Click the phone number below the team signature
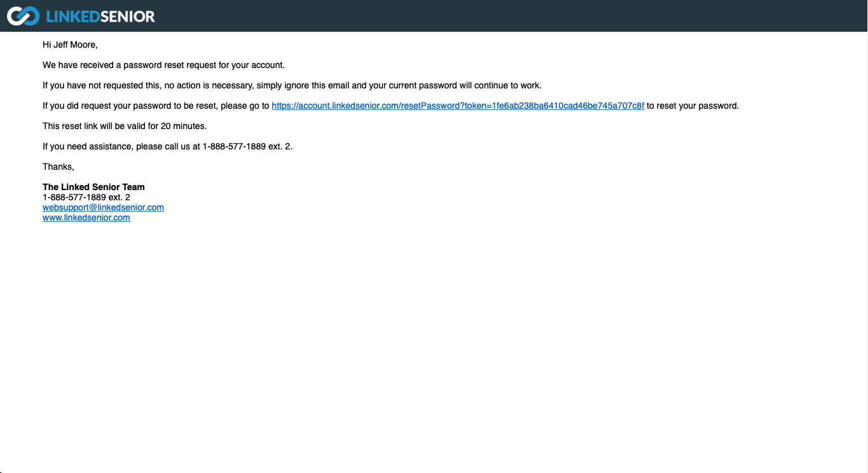This screenshot has height=473, width=868. tap(86, 197)
